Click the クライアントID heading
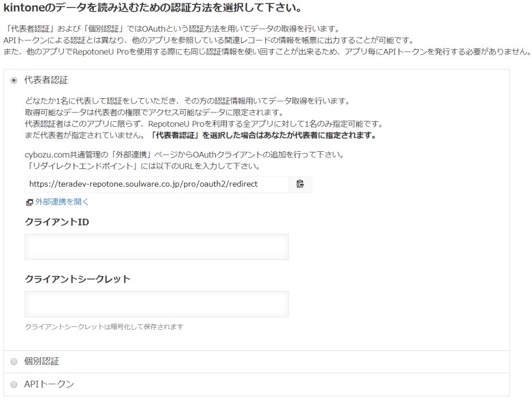 pyautogui.click(x=57, y=222)
